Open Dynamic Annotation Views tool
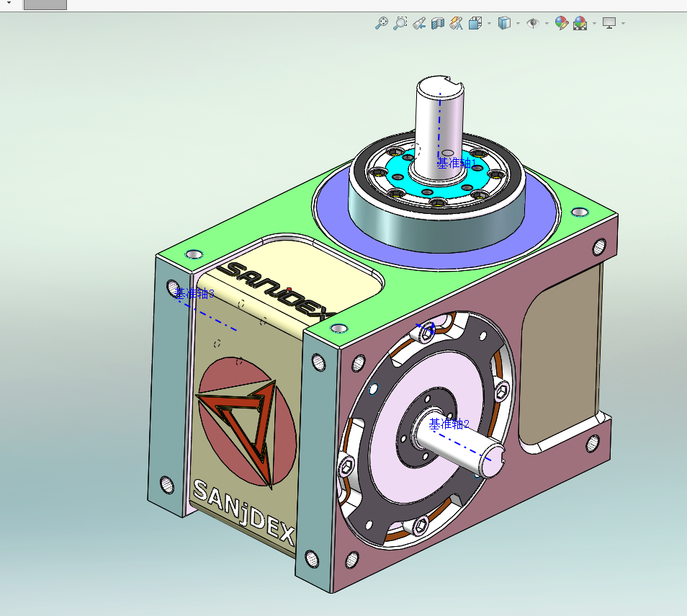Screen dimensions: 687x616 [x=456, y=23]
